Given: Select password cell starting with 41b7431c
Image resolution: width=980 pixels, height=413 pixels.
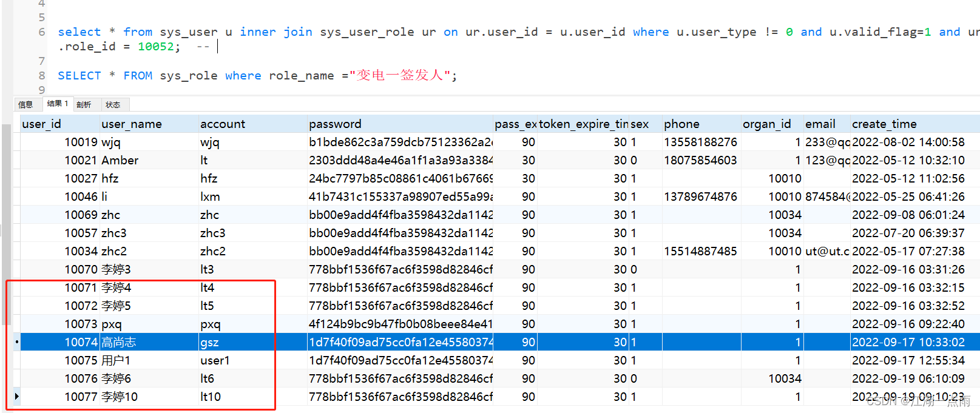Looking at the screenshot, I should pyautogui.click(x=400, y=196).
